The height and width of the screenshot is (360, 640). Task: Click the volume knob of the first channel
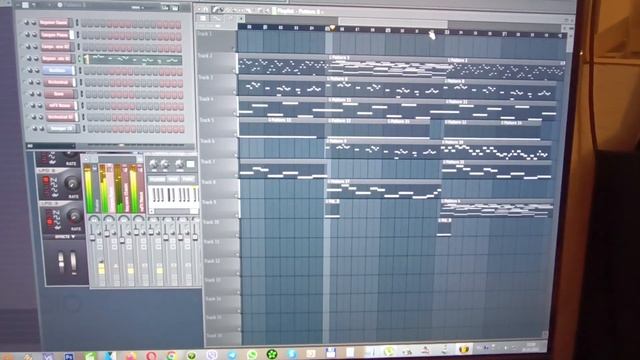tap(33, 23)
